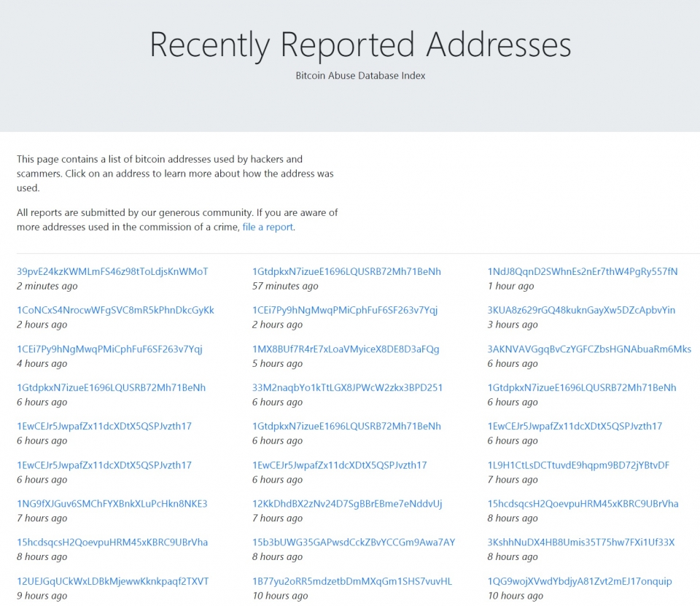
Task: Open the 1CoNCxS4Nrocw address link
Action: (x=115, y=310)
